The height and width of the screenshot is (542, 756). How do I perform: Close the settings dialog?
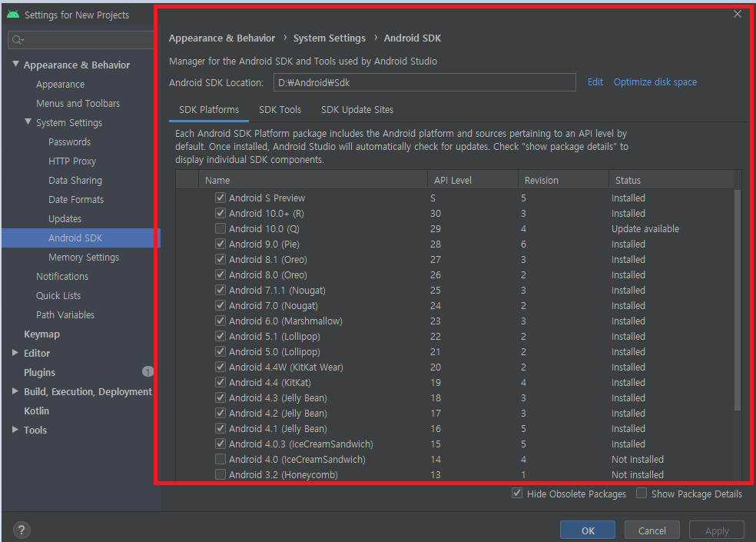[738, 14]
